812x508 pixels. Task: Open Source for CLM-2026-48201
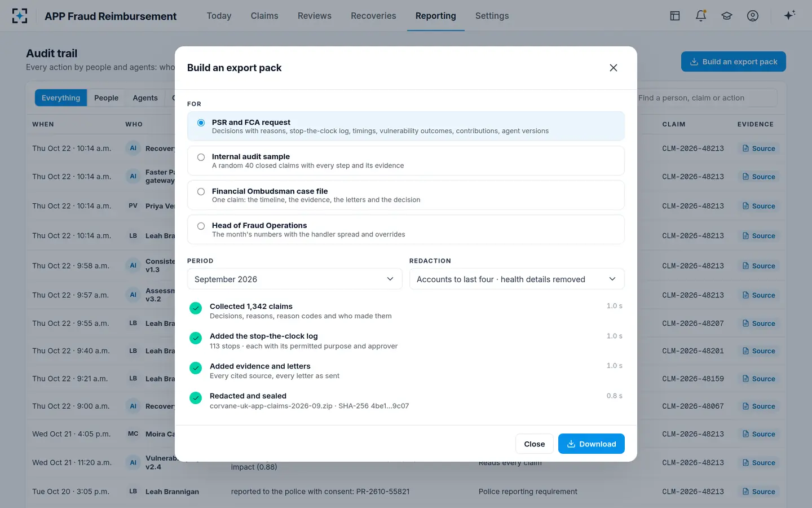tap(759, 351)
